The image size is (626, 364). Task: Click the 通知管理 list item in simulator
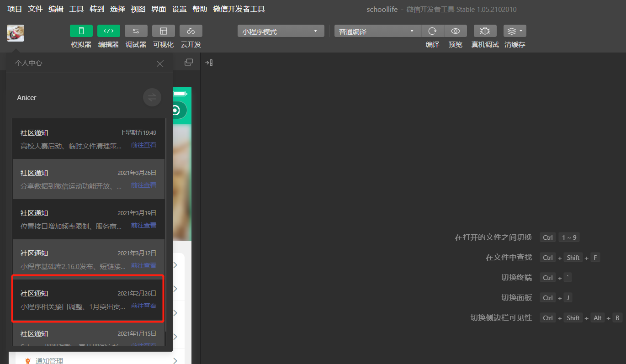coord(100,361)
